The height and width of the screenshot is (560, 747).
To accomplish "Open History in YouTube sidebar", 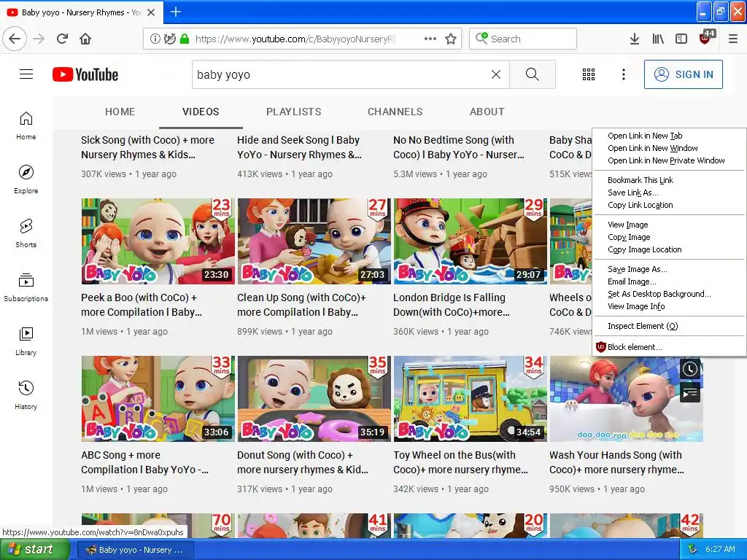I will coord(26,395).
